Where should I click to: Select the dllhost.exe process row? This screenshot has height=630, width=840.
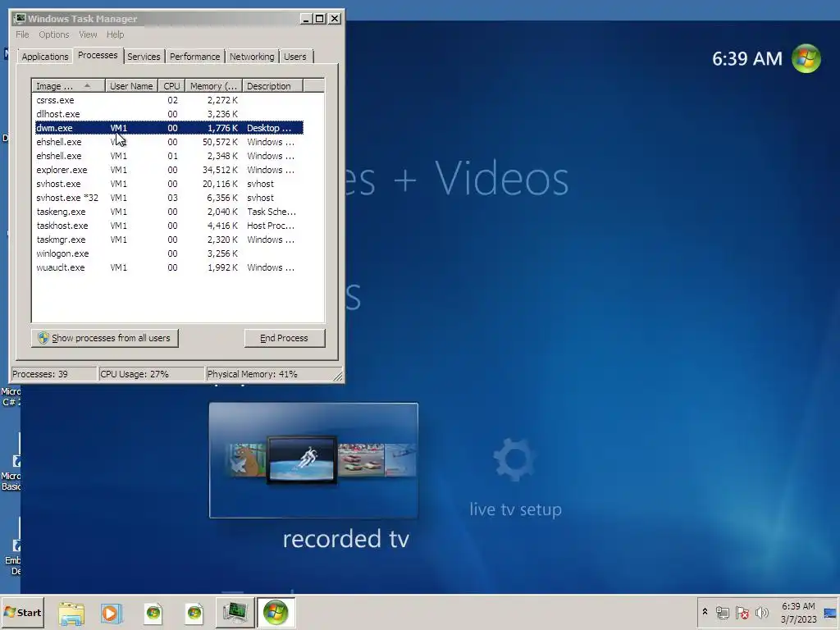tap(169, 114)
